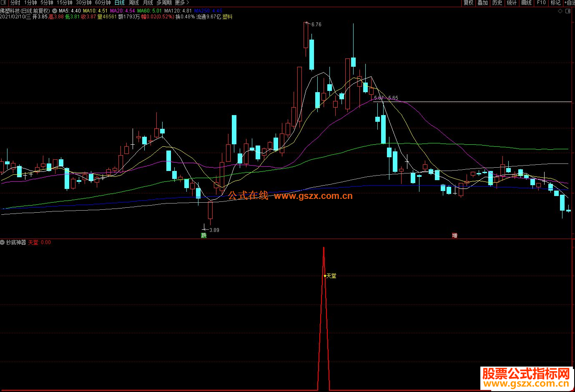Viewport: 575px width, 392px height.
Task: Click the 额1793万 turnover value
Action: (129, 17)
